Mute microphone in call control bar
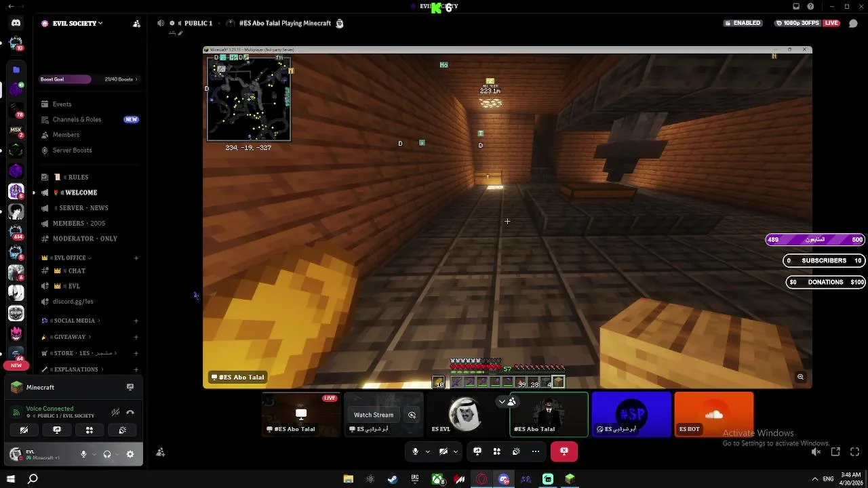 [415, 451]
